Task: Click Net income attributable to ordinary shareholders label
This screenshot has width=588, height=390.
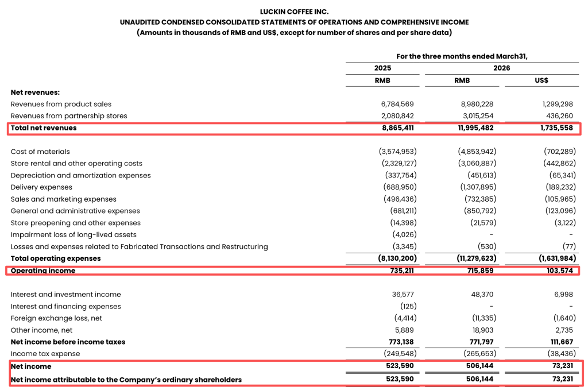Action: pyautogui.click(x=126, y=380)
